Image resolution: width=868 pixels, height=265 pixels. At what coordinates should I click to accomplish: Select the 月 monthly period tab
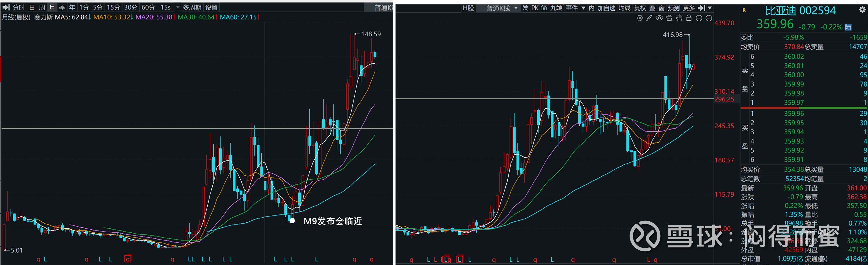point(52,8)
